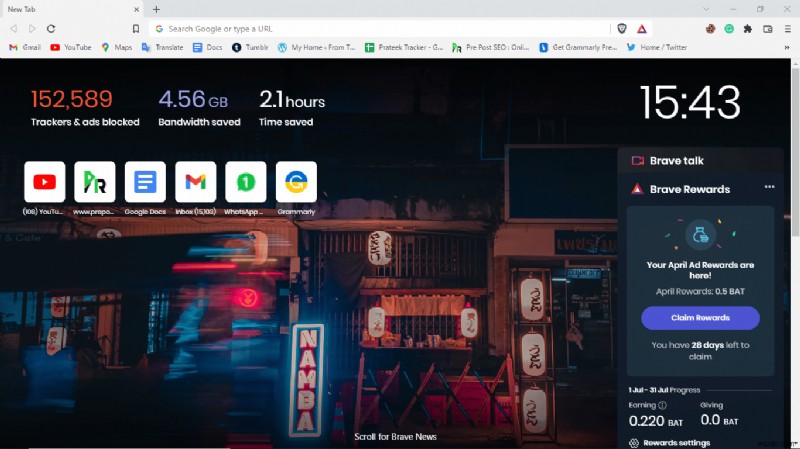The image size is (800, 449).
Task: Open the Home / Twitter bookmark
Action: (657, 47)
